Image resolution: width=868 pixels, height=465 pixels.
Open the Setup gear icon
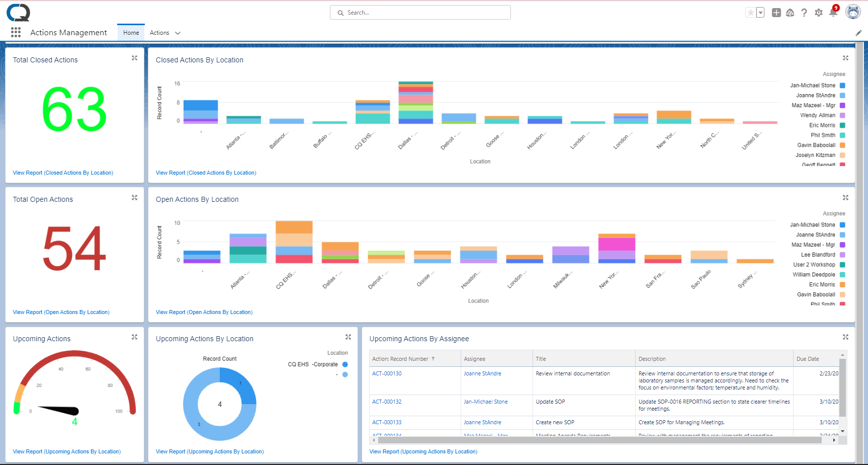click(818, 12)
